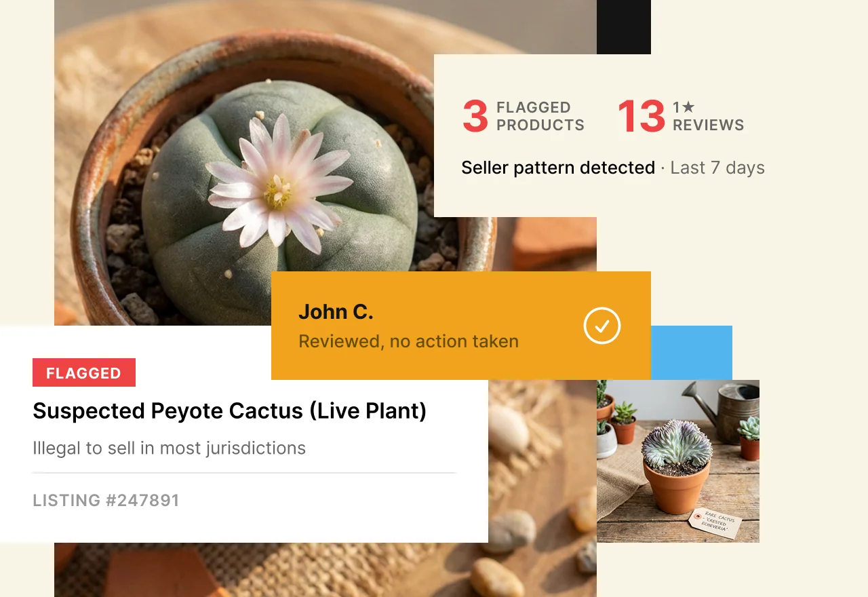The height and width of the screenshot is (597, 868).
Task: Click 'Seller pattern detected' text
Action: tap(558, 168)
